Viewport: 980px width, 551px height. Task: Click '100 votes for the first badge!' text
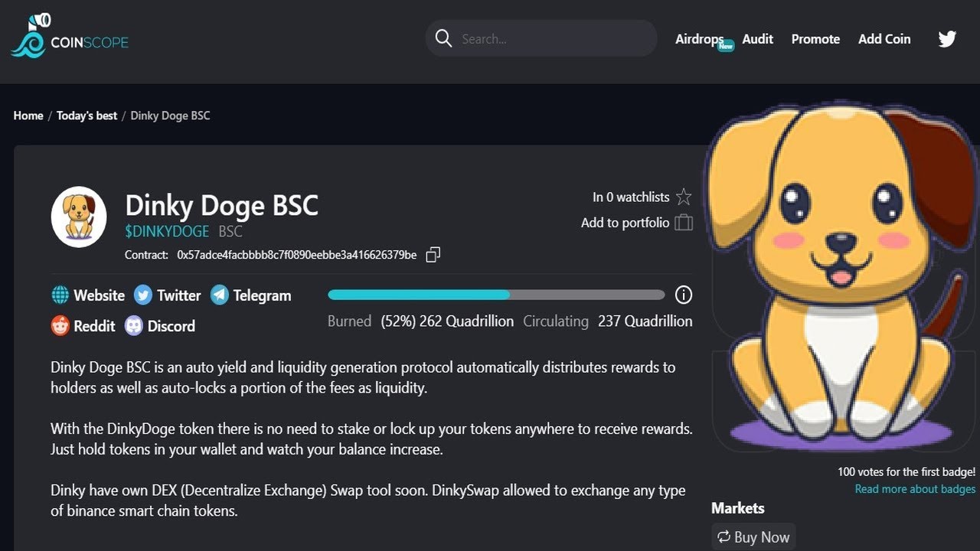point(906,472)
